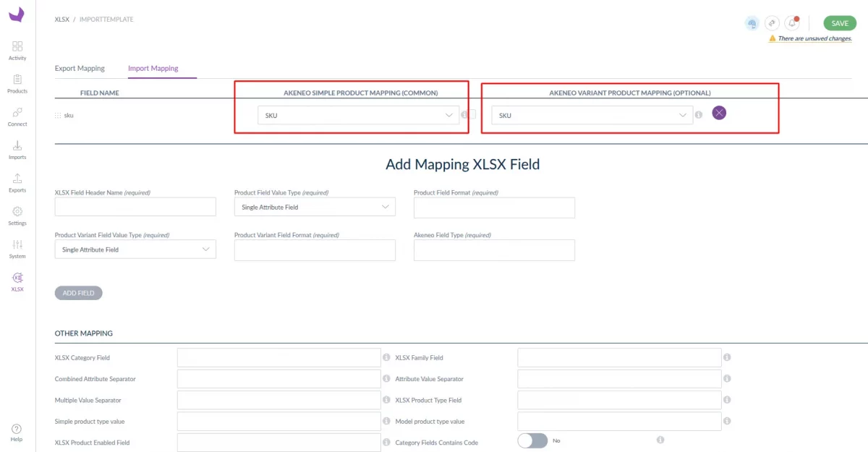Remove the sku mapping with the purple X
Viewport: 868px width, 452px height.
tap(719, 113)
